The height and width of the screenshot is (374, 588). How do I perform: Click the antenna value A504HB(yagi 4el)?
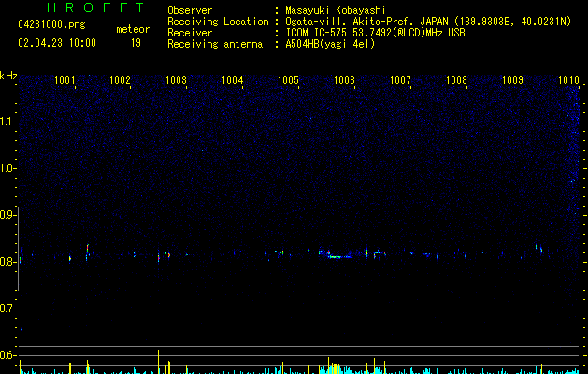coord(330,44)
